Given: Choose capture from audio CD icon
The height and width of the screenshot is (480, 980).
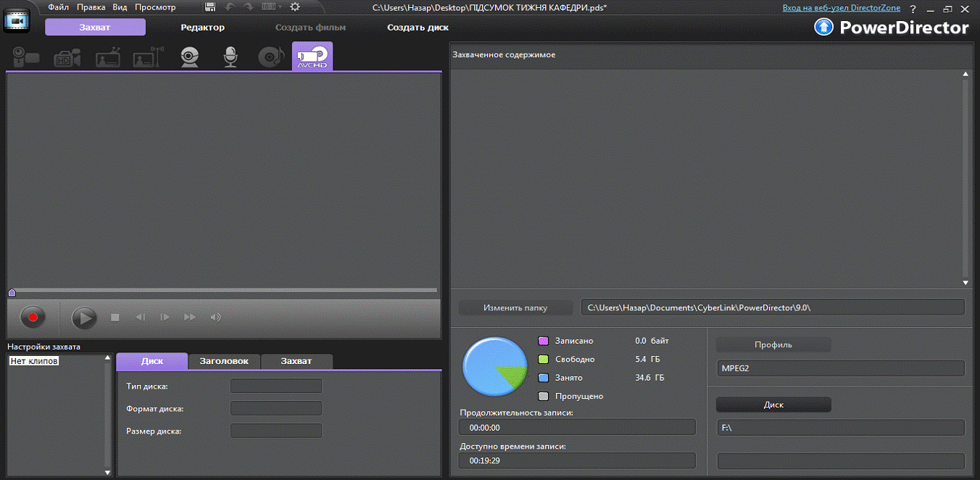Looking at the screenshot, I should [271, 57].
